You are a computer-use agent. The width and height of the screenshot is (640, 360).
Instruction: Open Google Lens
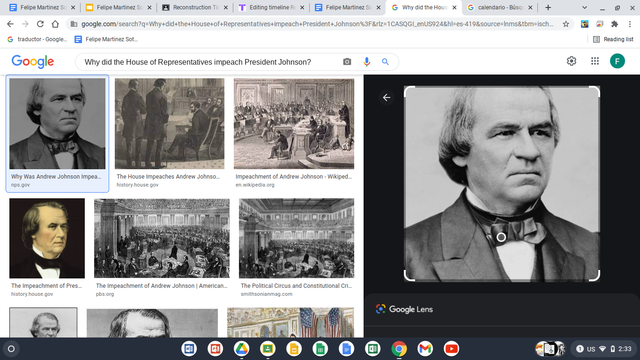[x=404, y=309]
